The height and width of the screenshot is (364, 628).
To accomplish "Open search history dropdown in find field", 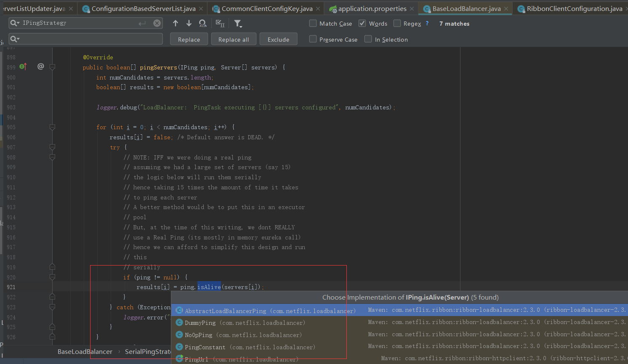I will 15,23.
